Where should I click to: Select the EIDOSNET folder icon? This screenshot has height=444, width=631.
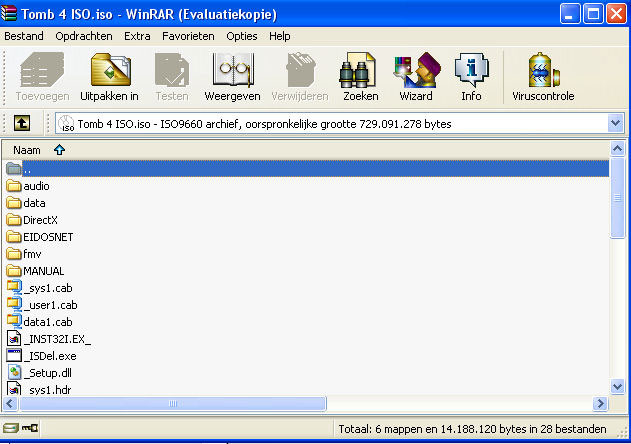pyautogui.click(x=14, y=237)
